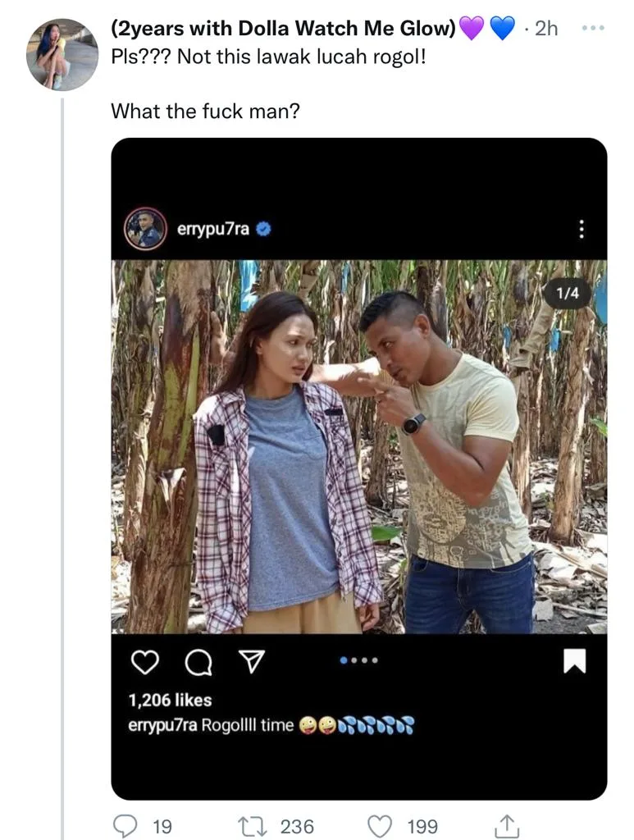Open the tweet author's display name
This screenshot has width=634, height=840.
pos(283,29)
